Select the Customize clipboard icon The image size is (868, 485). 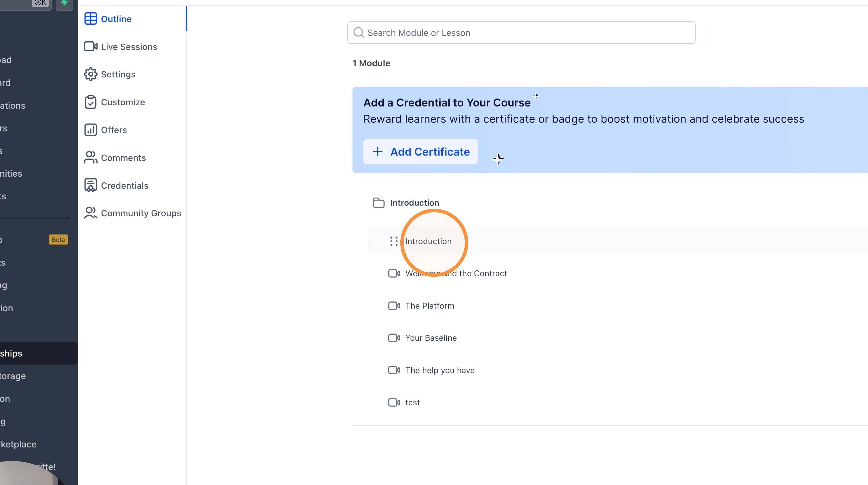pyautogui.click(x=90, y=102)
